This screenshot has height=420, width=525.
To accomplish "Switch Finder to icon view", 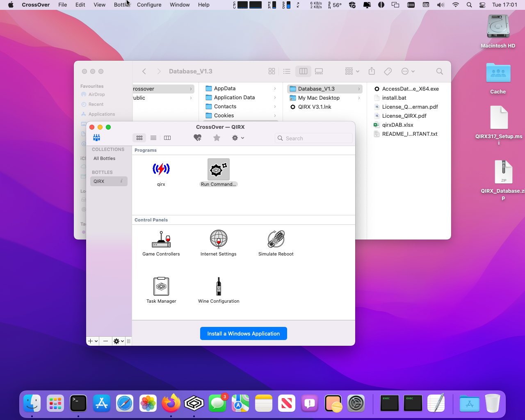I will [272, 71].
